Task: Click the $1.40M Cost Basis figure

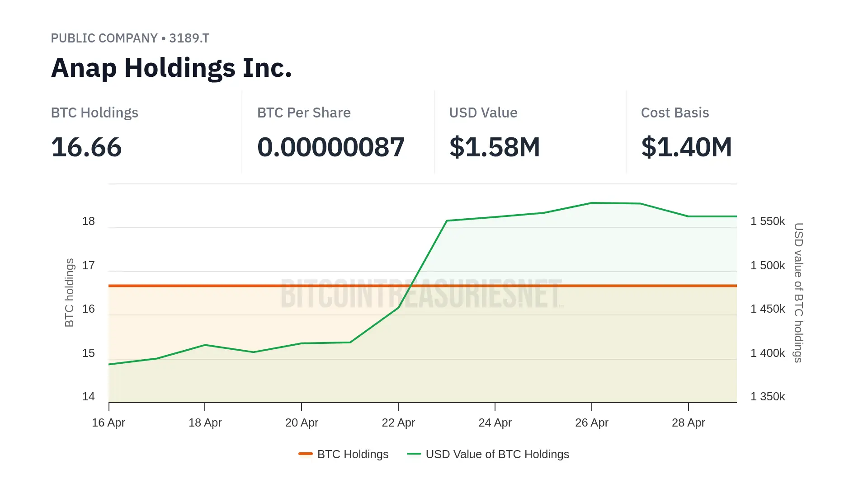Action: tap(686, 147)
